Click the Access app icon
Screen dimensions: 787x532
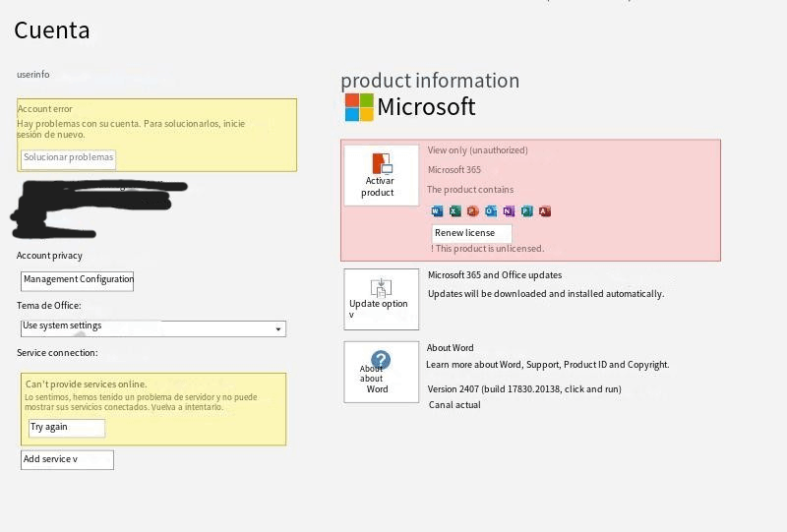point(545,211)
